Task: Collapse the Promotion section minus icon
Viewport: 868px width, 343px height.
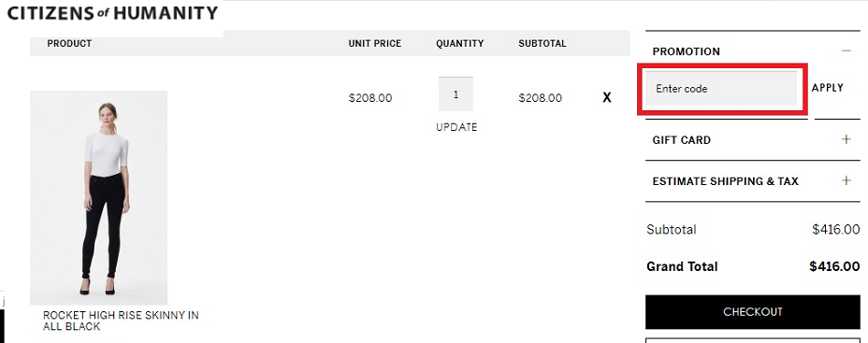Action: (846, 50)
